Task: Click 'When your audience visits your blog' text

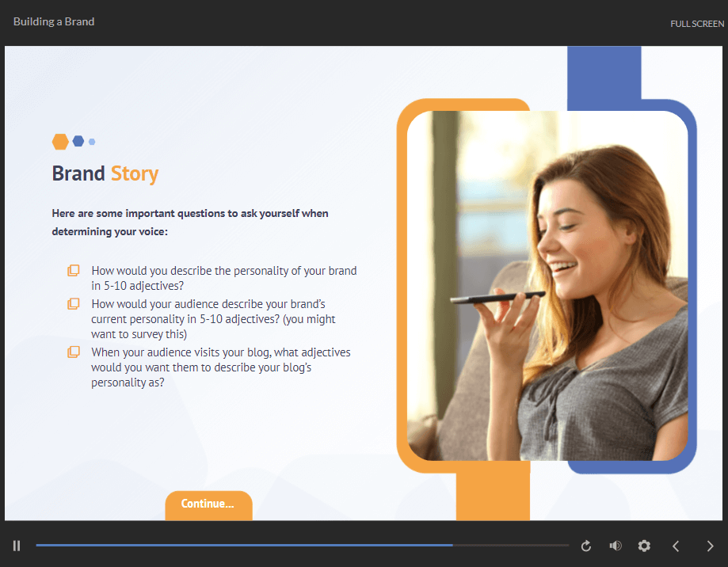Action: [x=220, y=367]
